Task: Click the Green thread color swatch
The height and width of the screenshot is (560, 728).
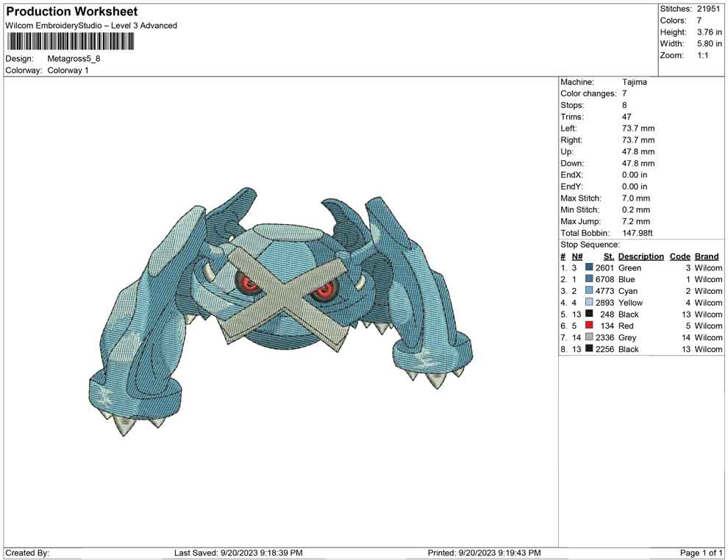Action: point(589,268)
